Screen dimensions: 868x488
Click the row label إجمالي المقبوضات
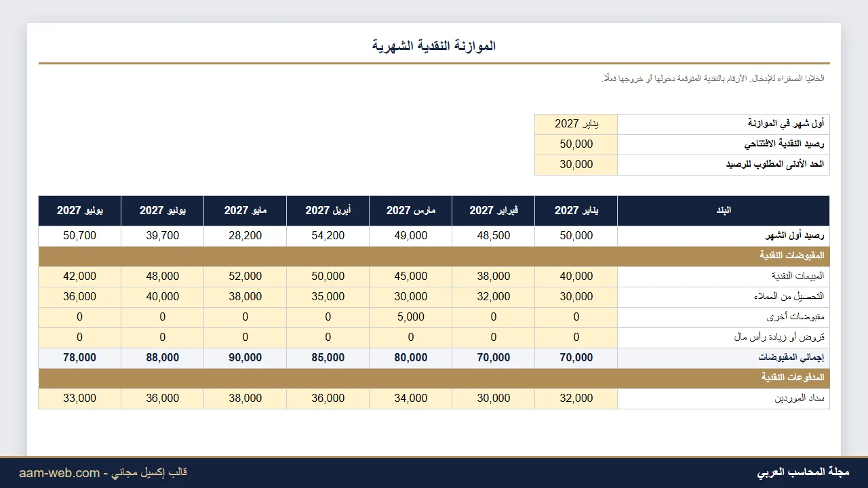coord(791,358)
